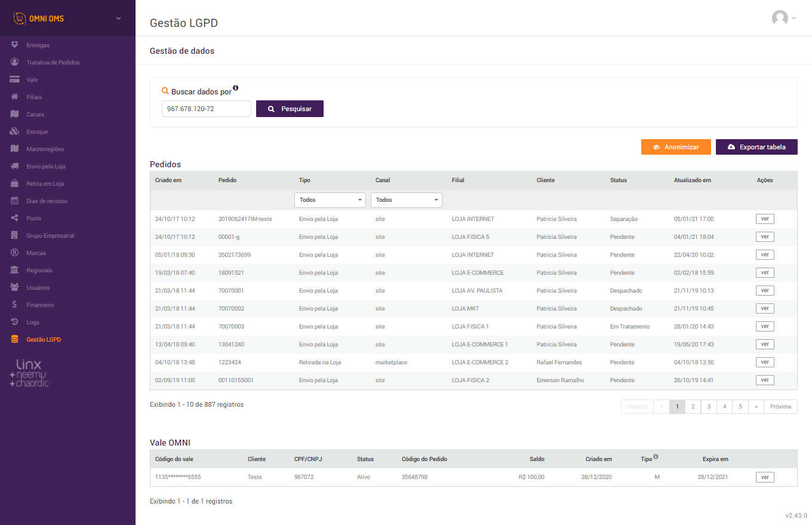Open the Entregas menu item
The image size is (812, 525).
coord(38,45)
